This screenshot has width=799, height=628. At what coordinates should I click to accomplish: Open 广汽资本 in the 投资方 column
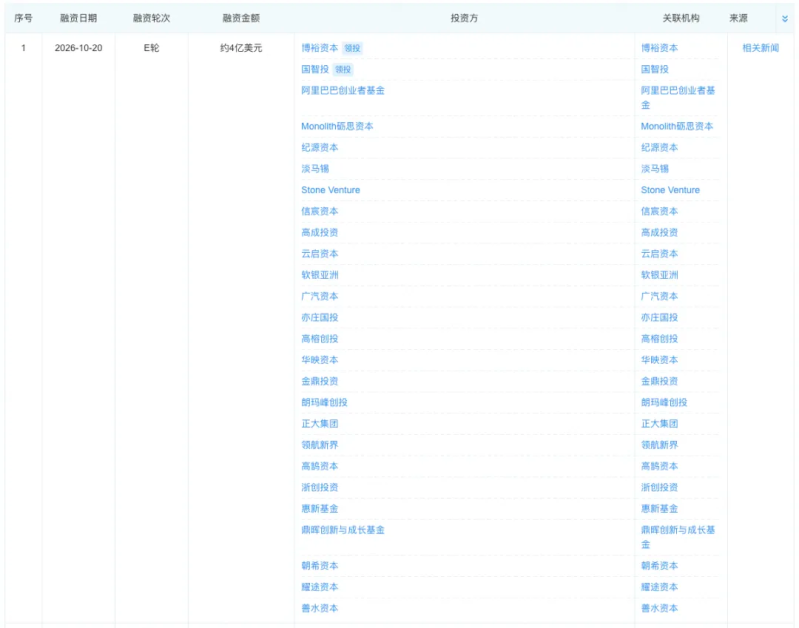pos(319,296)
